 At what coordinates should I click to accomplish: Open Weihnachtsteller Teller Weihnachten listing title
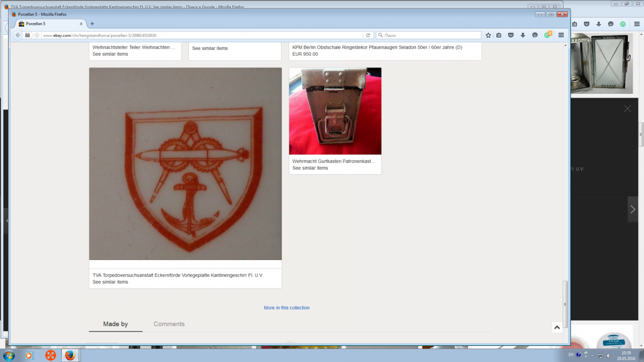click(x=134, y=47)
